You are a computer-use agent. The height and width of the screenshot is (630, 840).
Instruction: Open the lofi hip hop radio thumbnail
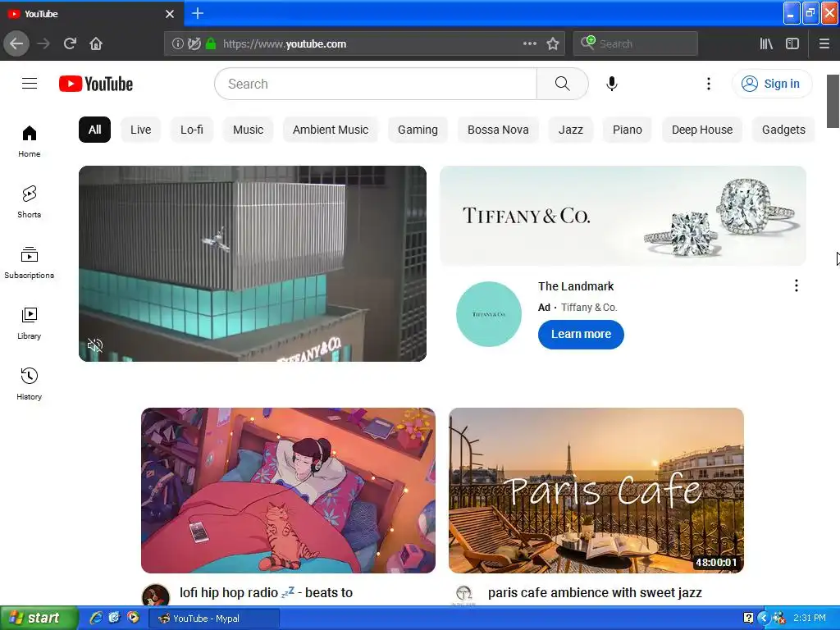click(288, 491)
